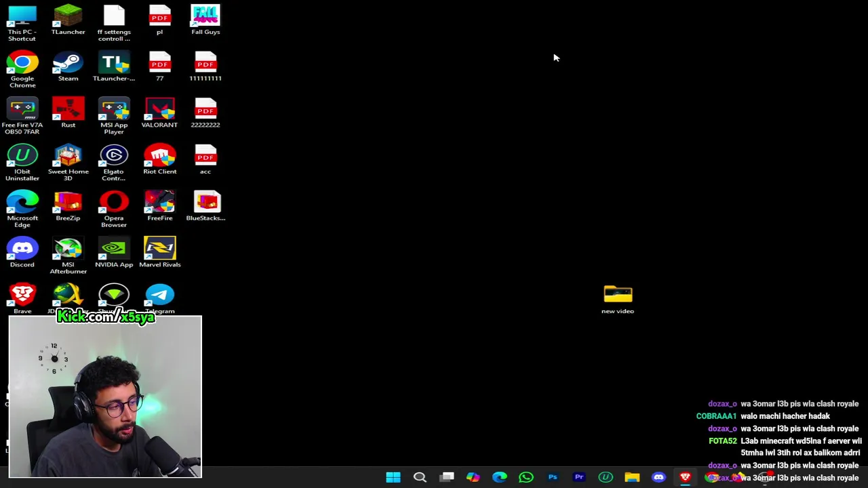Launch the Fall Guys shortcut
868x488 pixels.
pyautogui.click(x=205, y=20)
